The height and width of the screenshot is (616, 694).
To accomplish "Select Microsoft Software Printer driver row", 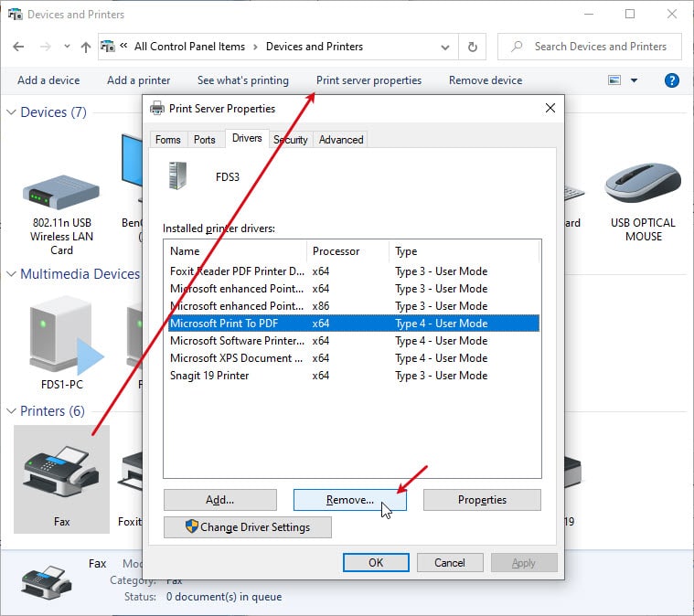I will [354, 341].
